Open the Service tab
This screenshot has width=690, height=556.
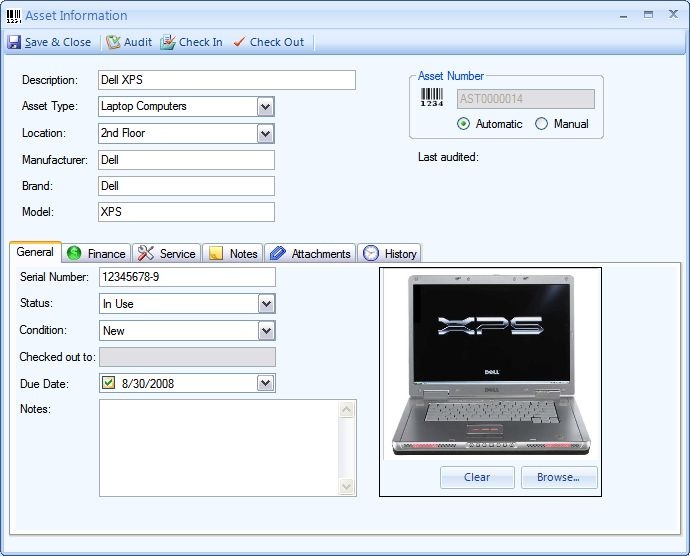[x=167, y=254]
